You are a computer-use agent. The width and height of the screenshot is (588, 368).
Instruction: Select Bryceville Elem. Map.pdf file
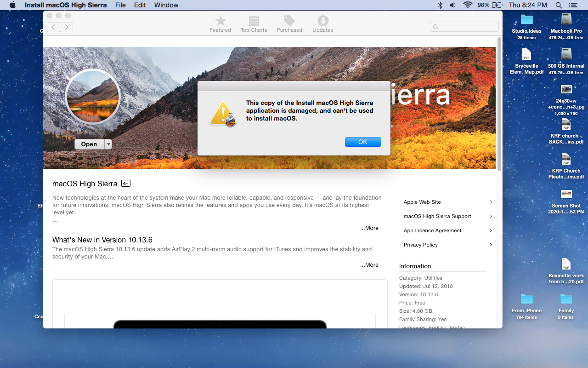coord(526,61)
